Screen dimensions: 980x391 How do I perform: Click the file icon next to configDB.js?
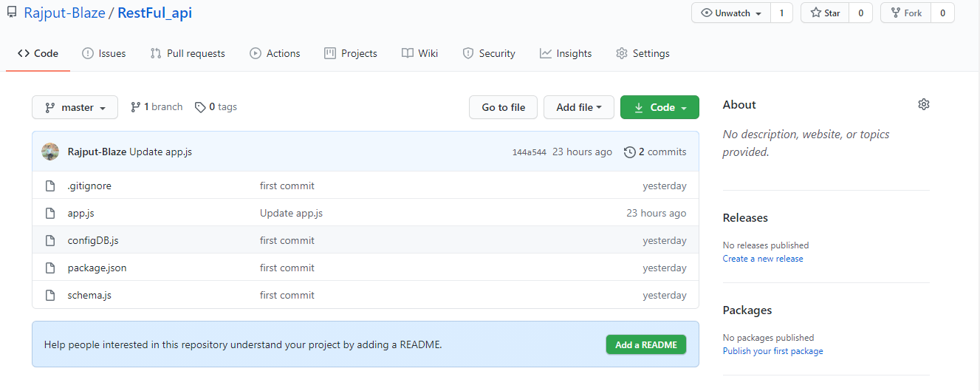[x=50, y=240]
